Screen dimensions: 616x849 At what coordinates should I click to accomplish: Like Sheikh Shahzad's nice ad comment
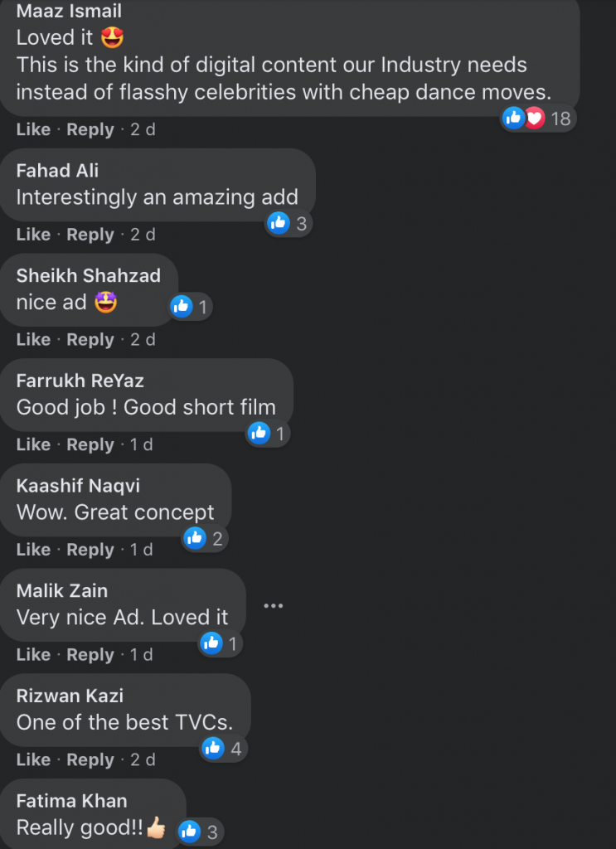tap(33, 339)
